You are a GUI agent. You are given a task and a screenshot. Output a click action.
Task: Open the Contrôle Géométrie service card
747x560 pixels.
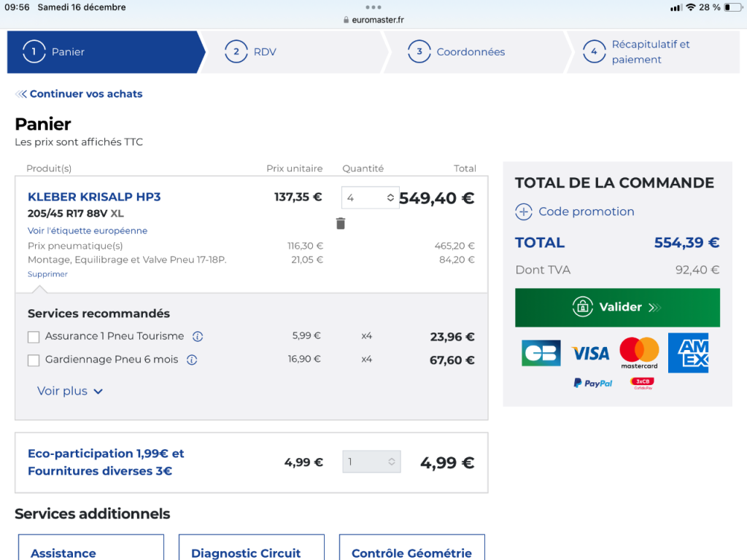[412, 547]
